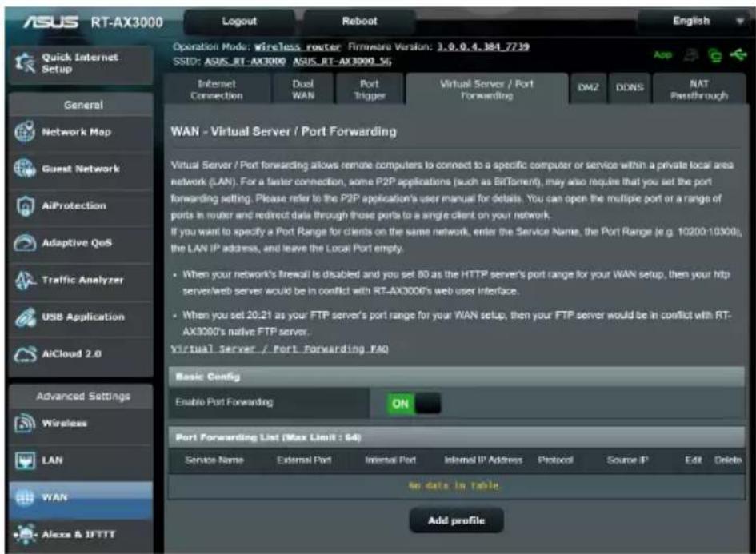This screenshot has width=756, height=554.
Task: Click the Basic Config section header
Action: [456, 377]
